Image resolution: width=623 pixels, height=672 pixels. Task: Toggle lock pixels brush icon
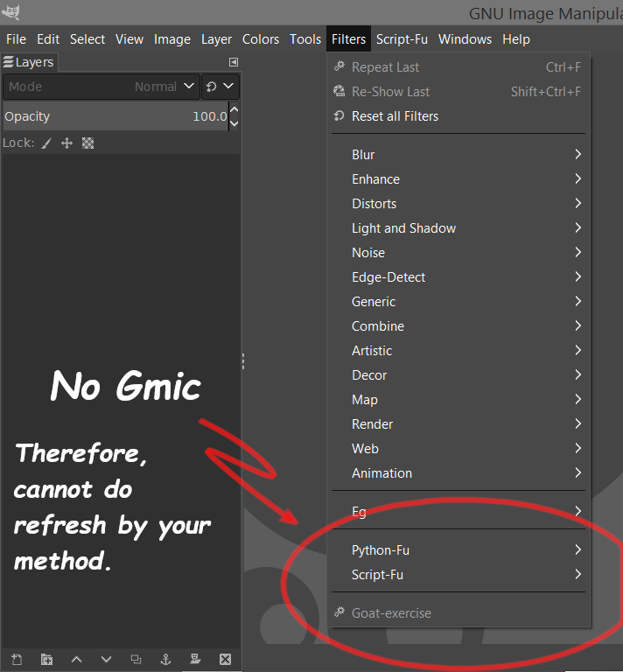tap(46, 143)
